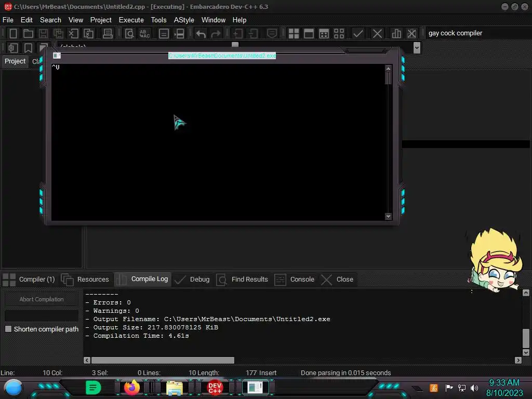The image size is (532, 399).
Task: Open the Tools menu
Action: (x=159, y=20)
